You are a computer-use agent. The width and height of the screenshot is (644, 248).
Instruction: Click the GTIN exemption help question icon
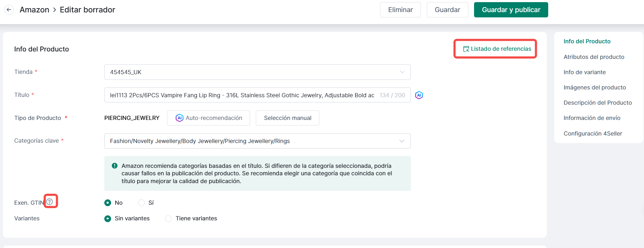[x=50, y=202]
